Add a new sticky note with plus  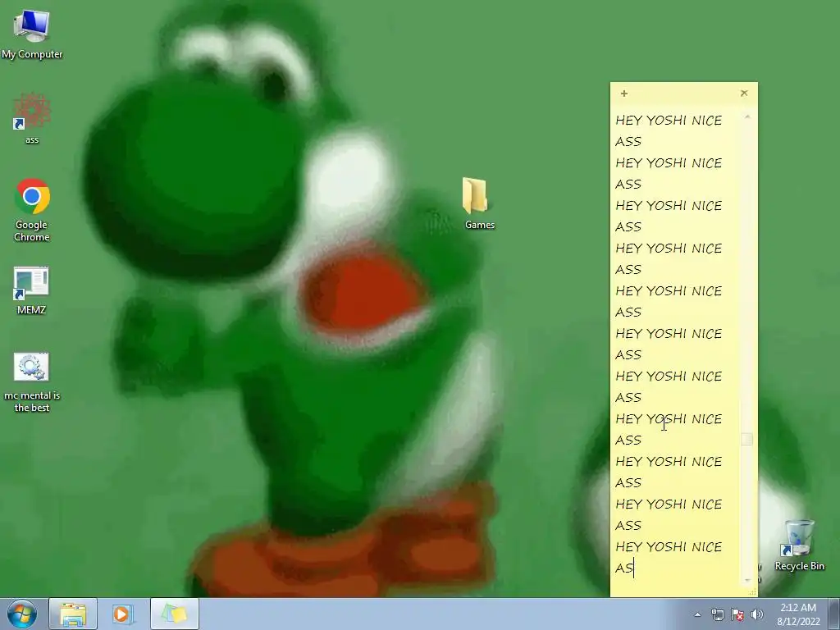point(624,94)
